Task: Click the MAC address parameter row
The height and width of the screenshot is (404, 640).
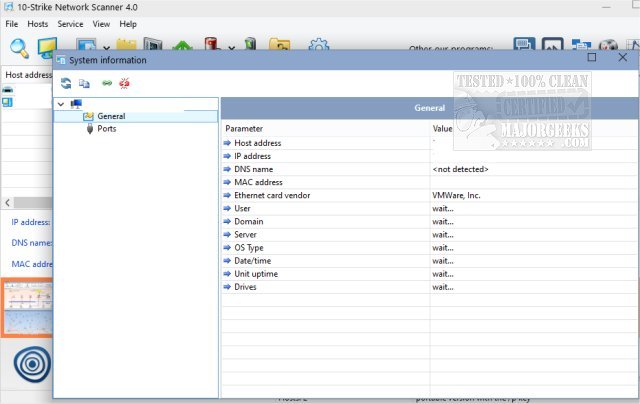Action: (429, 182)
